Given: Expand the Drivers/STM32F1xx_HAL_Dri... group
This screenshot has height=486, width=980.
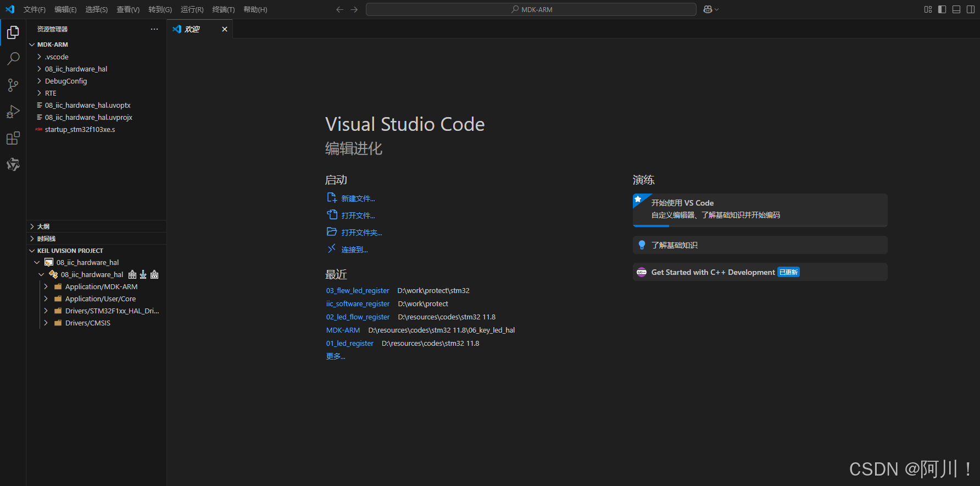Looking at the screenshot, I should point(46,311).
